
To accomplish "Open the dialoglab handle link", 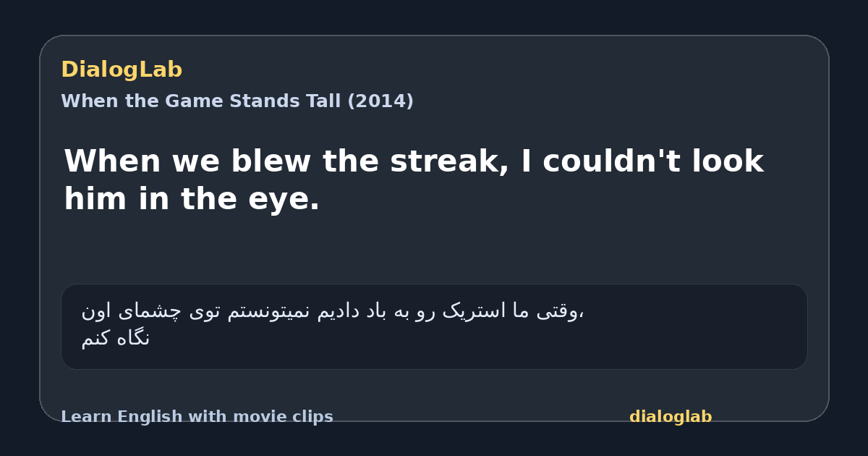I will [x=671, y=417].
